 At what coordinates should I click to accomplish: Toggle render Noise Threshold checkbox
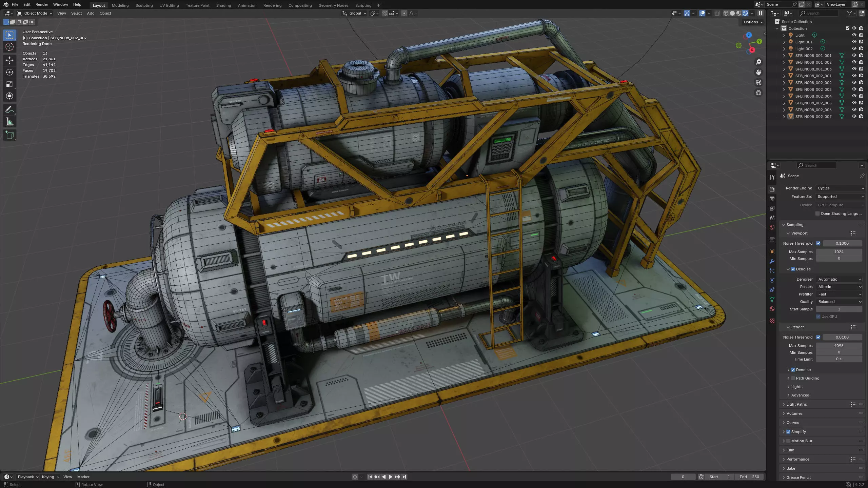coord(818,337)
